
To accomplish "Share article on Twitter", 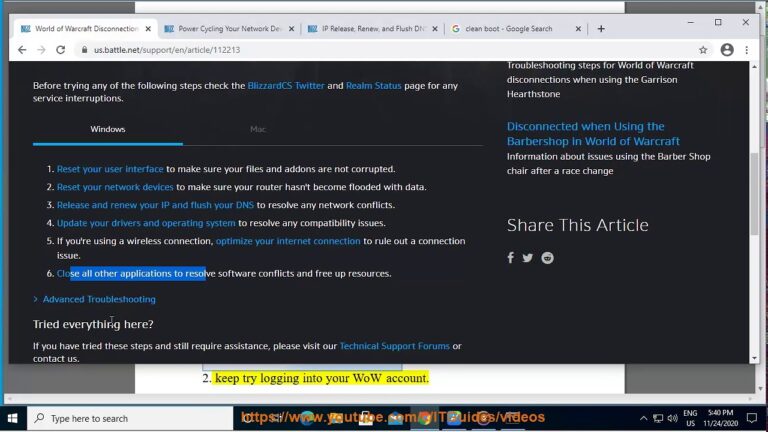I will pyautogui.click(x=528, y=258).
